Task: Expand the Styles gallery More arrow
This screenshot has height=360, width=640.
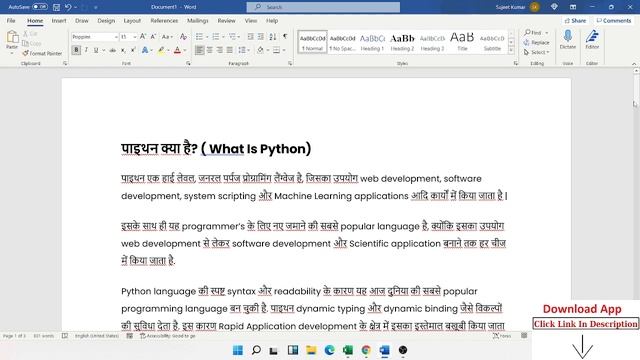Action: click(511, 50)
